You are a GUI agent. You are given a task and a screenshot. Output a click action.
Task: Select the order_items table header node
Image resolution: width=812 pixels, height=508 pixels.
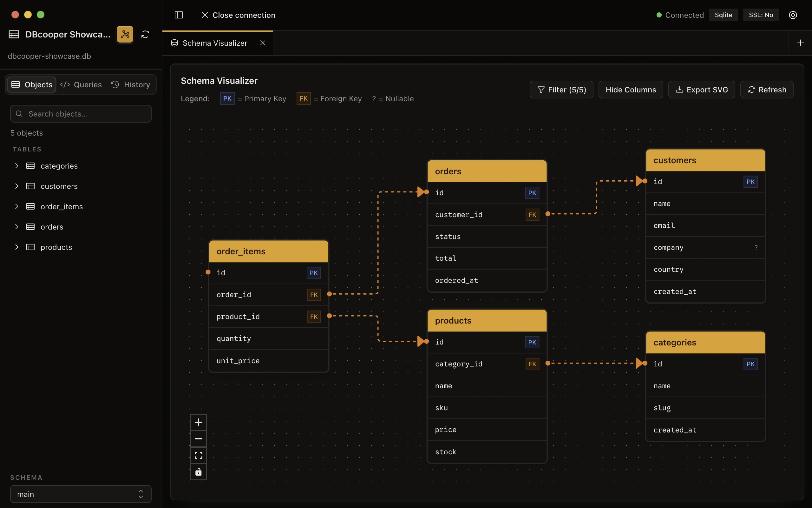click(269, 251)
